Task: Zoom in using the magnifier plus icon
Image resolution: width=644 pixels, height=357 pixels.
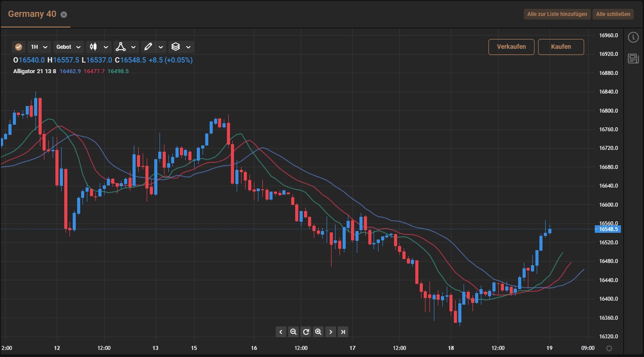Action: tap(318, 331)
